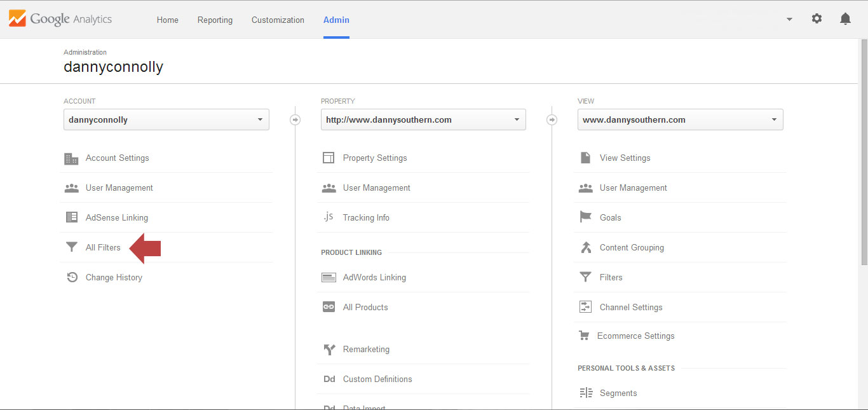Click the Custom Definitions Dd icon
Screen dimensions: 868x410
point(329,379)
